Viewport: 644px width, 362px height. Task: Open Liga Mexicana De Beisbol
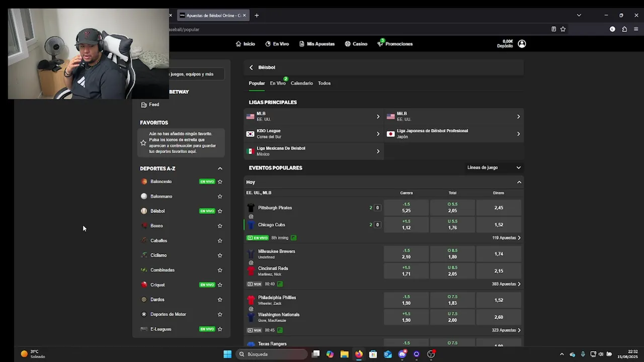pos(313,151)
